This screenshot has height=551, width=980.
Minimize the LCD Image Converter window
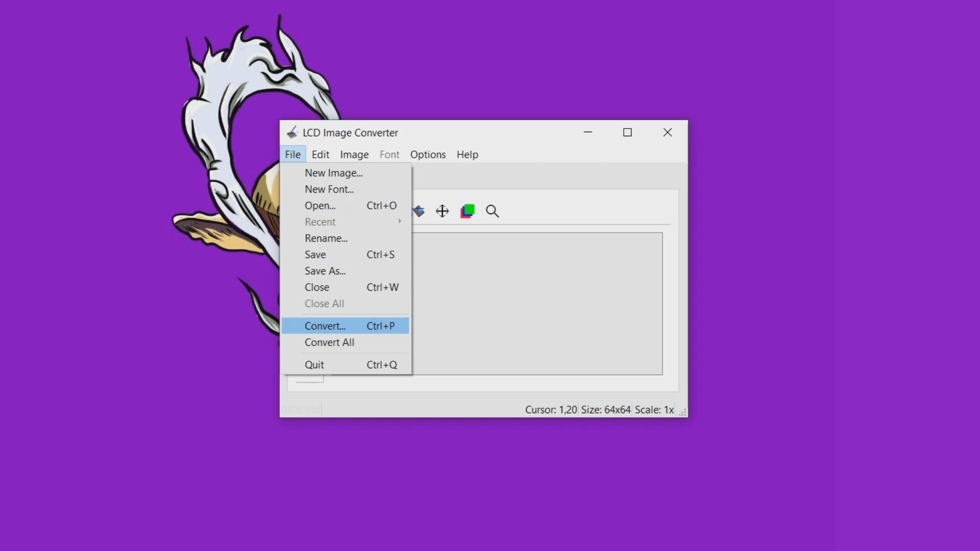point(588,132)
